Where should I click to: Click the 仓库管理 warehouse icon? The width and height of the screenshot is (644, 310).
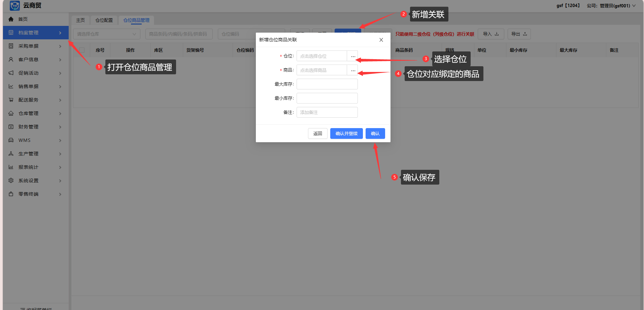pos(11,113)
